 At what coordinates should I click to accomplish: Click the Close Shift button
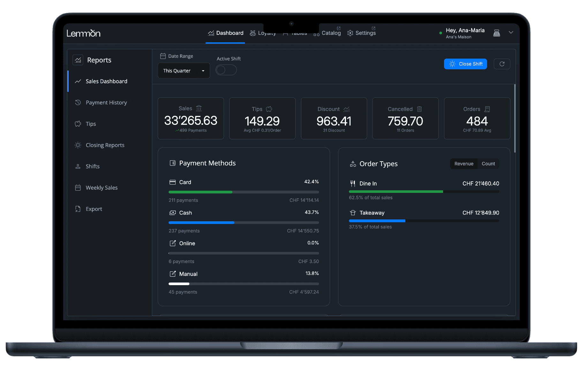coord(465,64)
